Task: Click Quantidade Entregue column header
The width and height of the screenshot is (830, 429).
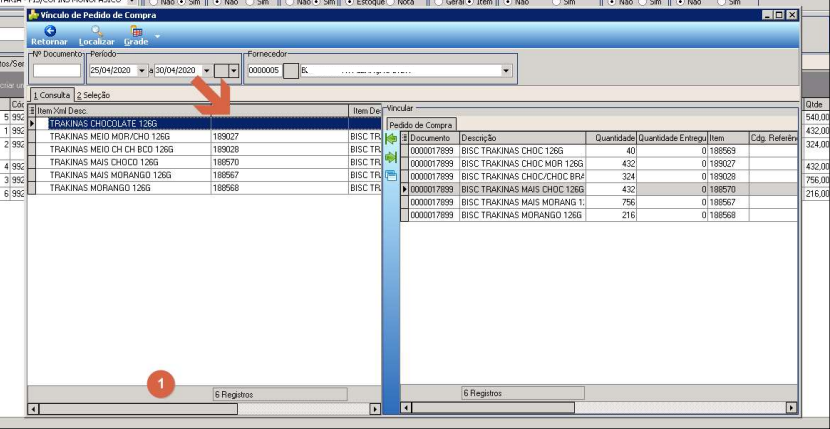Action: pos(672,138)
